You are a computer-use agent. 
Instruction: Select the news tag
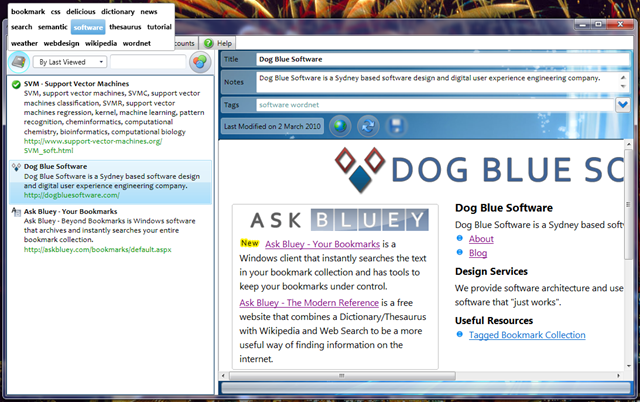pyautogui.click(x=149, y=12)
